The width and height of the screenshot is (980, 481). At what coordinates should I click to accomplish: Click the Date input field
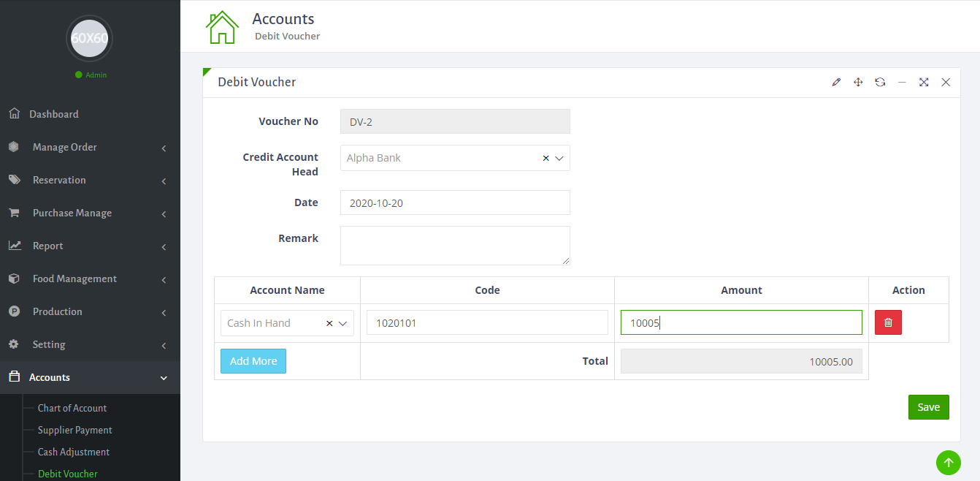[454, 203]
